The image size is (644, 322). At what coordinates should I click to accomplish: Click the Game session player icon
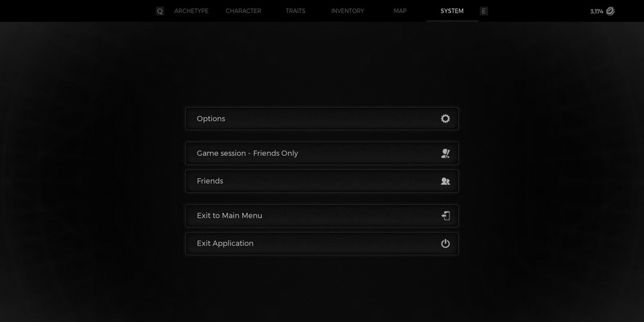[445, 153]
